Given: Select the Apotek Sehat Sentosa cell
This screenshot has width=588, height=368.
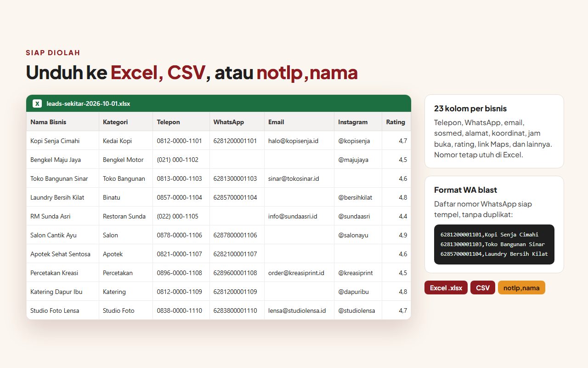Looking at the screenshot, I should point(62,254).
